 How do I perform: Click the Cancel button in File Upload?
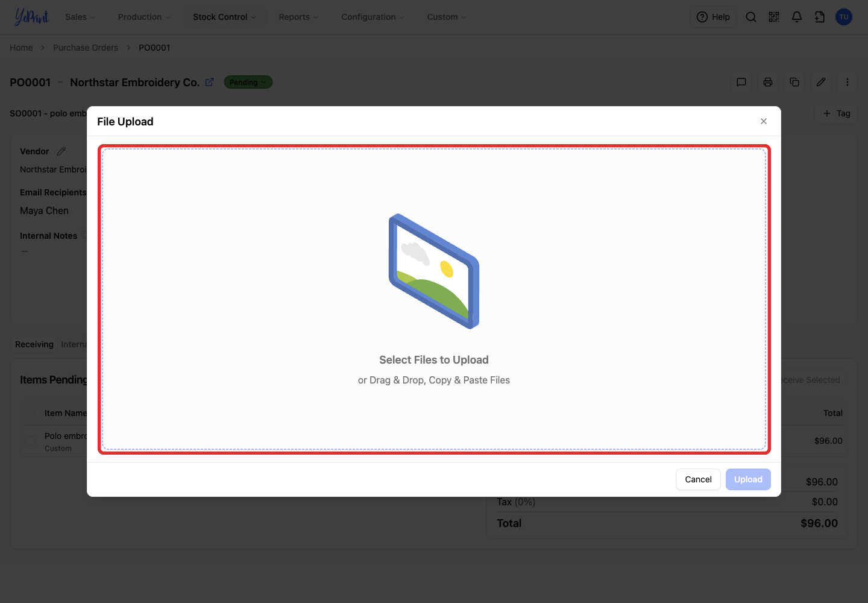tap(698, 479)
